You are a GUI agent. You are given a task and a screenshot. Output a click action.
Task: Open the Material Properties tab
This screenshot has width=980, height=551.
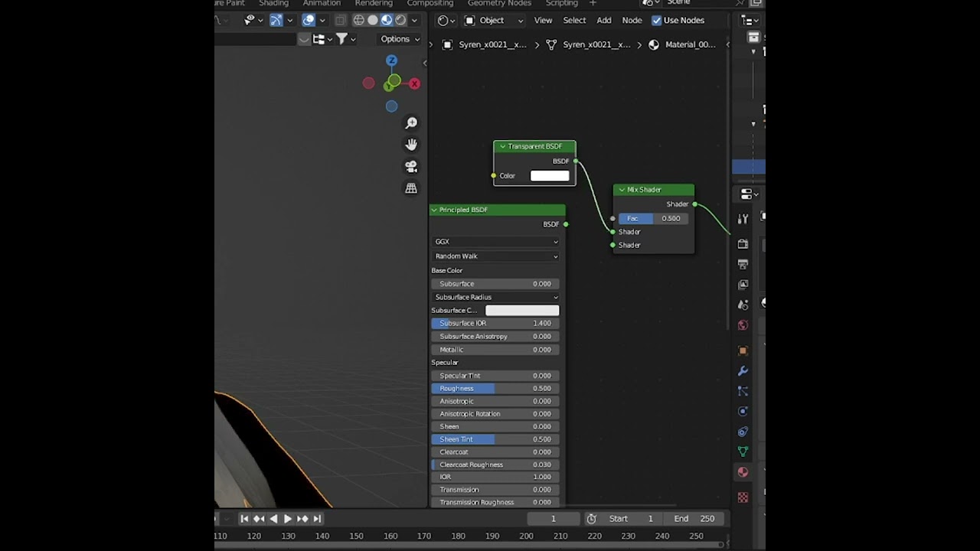743,471
